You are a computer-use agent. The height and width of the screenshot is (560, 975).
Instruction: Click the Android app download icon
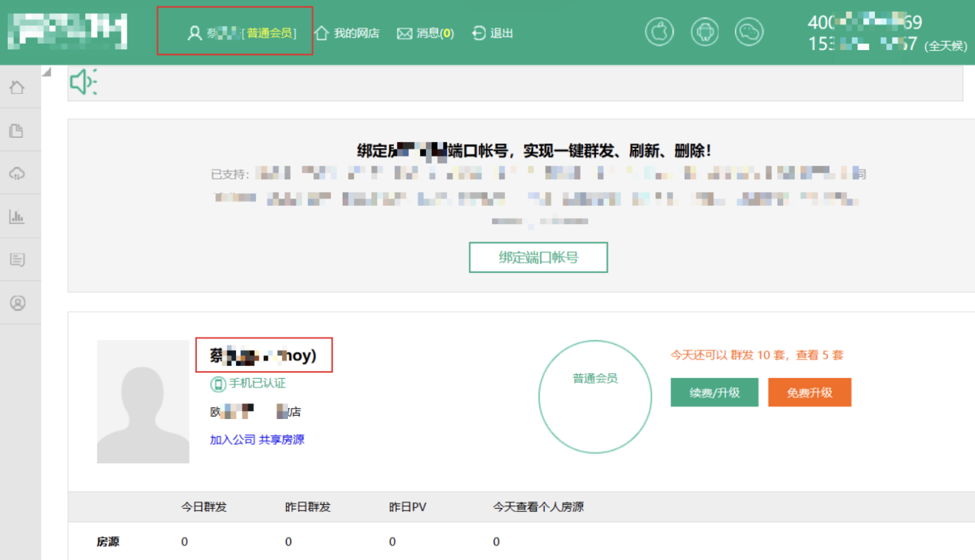[x=705, y=32]
